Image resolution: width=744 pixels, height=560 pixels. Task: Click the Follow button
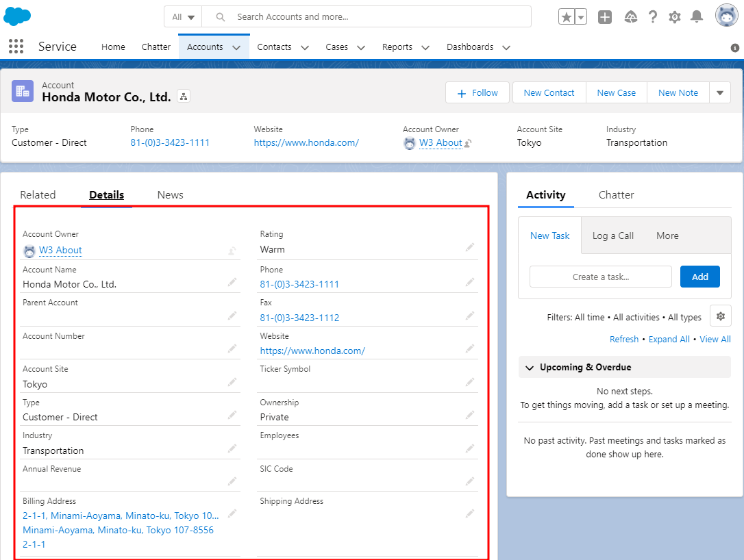(x=478, y=93)
